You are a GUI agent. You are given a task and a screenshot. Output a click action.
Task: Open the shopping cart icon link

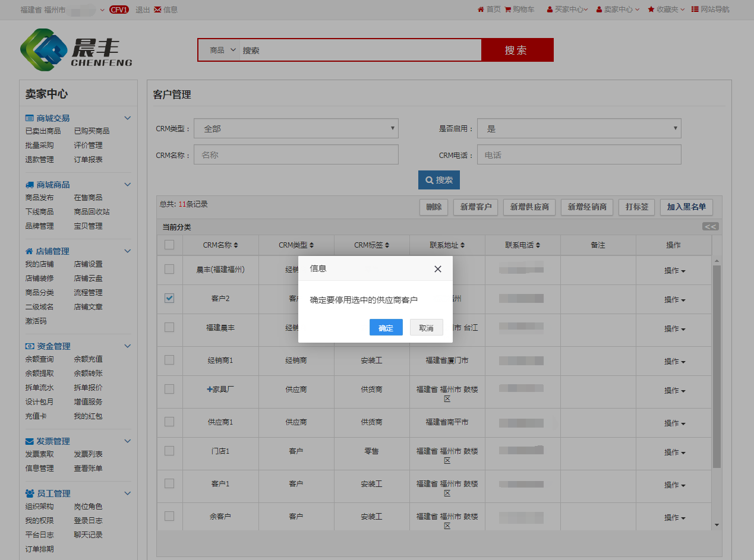pos(507,10)
